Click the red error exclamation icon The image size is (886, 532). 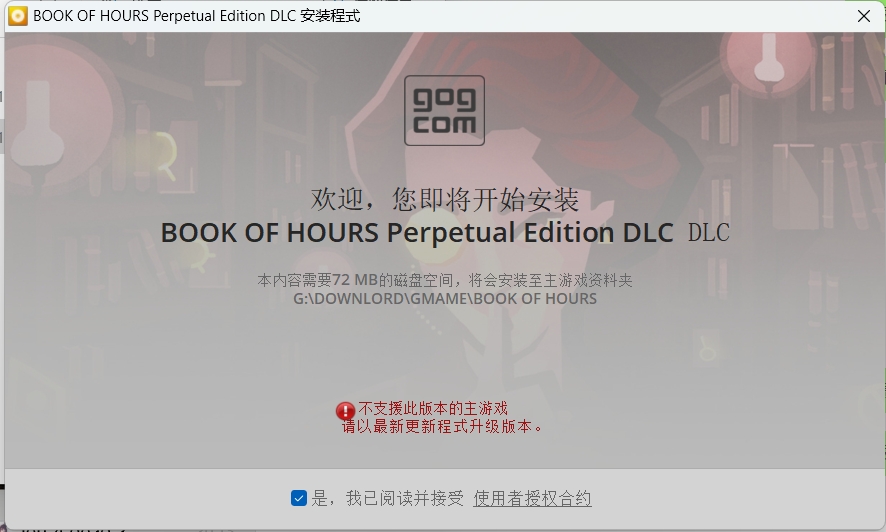[x=345, y=411]
